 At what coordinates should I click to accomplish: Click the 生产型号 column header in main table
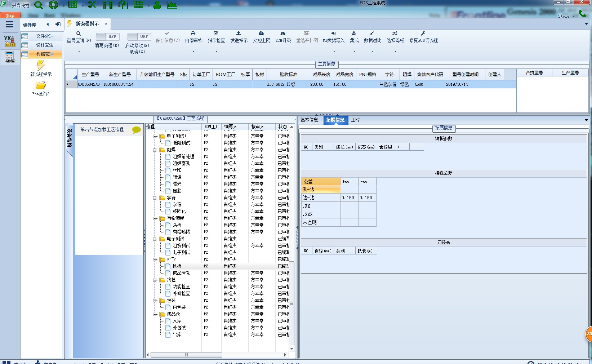coord(90,75)
